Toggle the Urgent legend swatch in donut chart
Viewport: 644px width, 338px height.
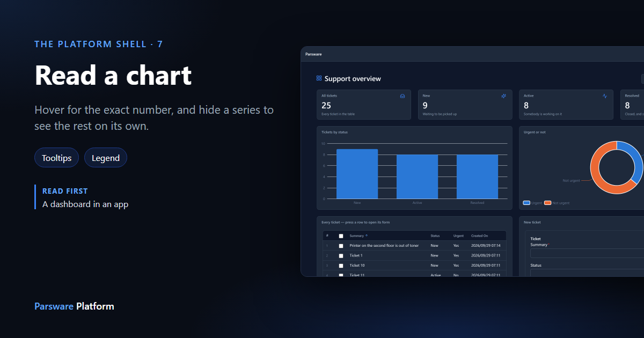[x=526, y=203]
